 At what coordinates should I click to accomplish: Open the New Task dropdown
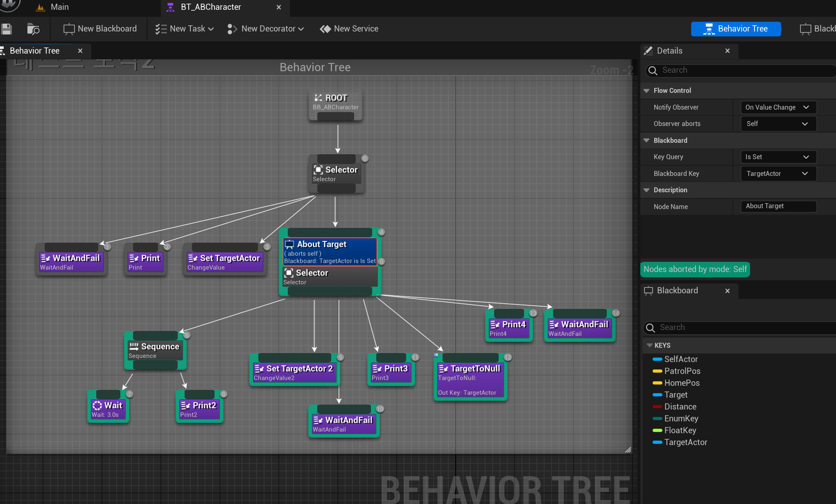click(x=185, y=29)
